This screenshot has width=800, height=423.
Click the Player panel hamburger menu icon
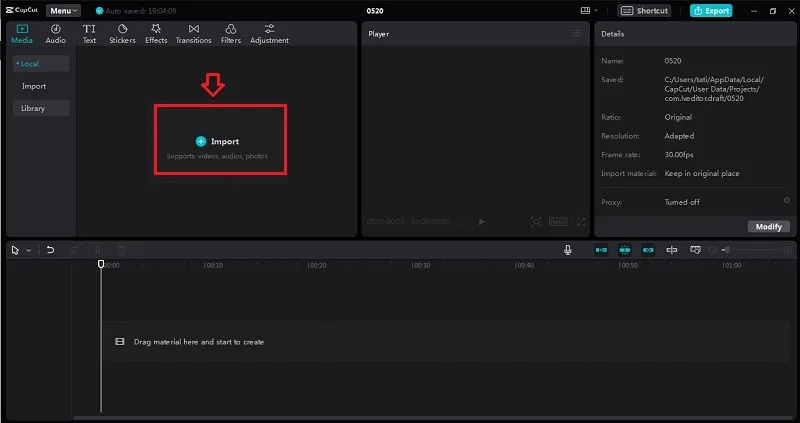tap(576, 34)
